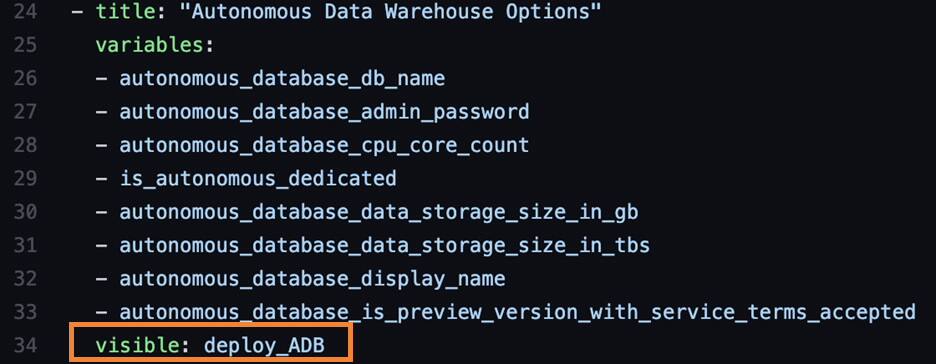The height and width of the screenshot is (364, 936).
Task: Click line number 29
Action: pos(24,178)
